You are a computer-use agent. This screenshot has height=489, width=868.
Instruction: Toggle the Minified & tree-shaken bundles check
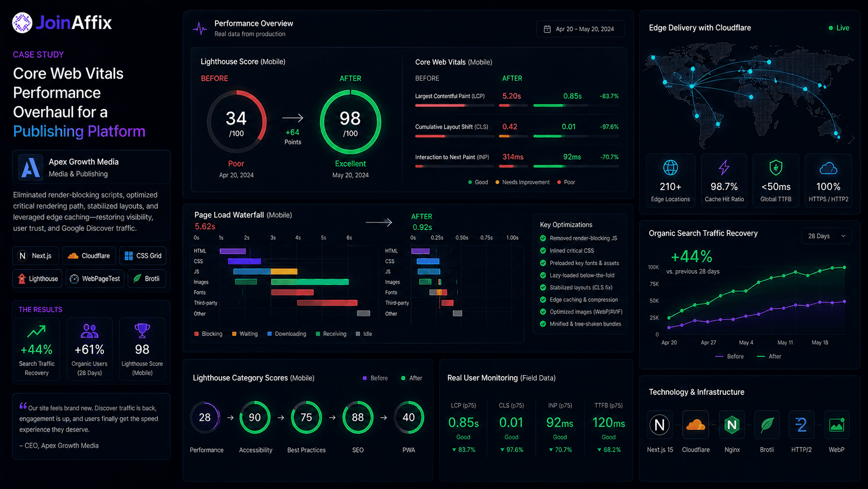(x=543, y=324)
